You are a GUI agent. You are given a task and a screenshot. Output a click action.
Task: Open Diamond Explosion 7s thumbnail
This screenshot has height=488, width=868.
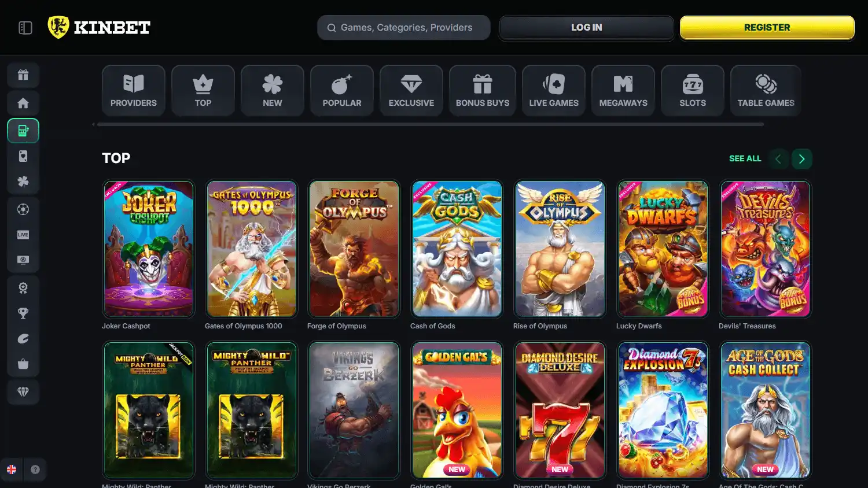663,410
